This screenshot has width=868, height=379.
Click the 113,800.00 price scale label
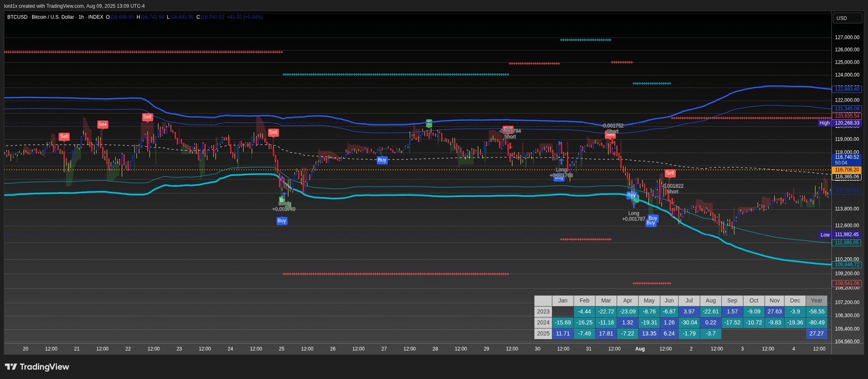(847, 209)
